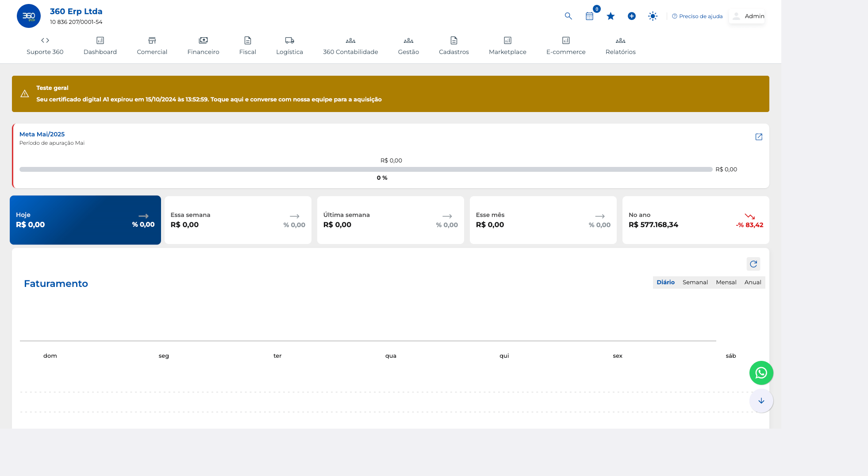Select the No ano revenue card
The image size is (868, 476).
click(695, 220)
